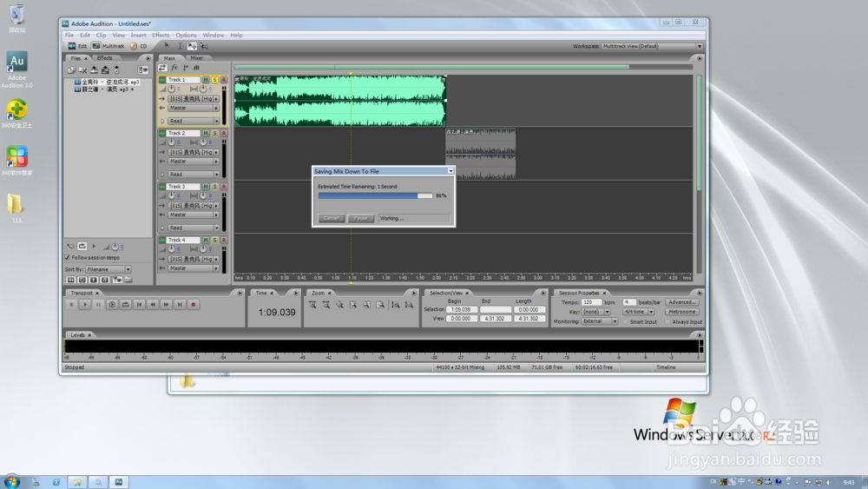Screen dimensions: 868x489
Task: Arm Track 1 for record
Action: (x=224, y=80)
